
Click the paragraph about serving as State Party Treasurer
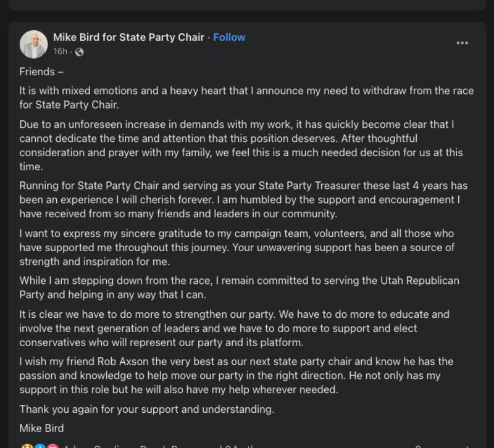pos(243,199)
